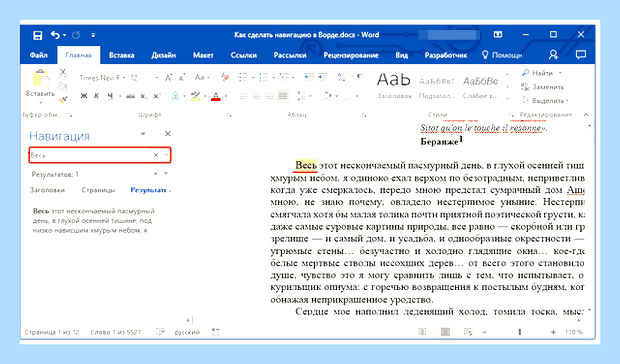The height and width of the screenshot is (364, 620).
Task: Click the Format Painter brush icon
Action: click(63, 100)
